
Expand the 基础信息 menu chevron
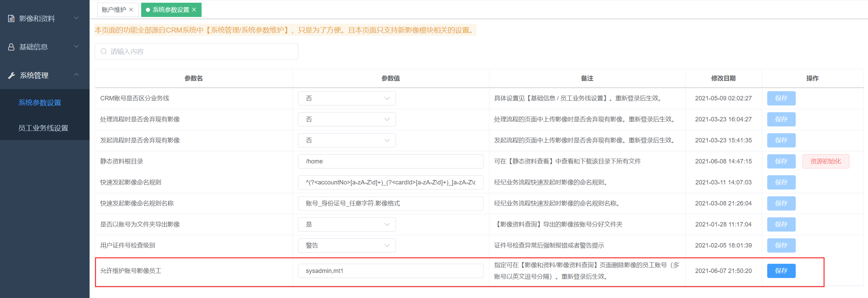point(76,46)
